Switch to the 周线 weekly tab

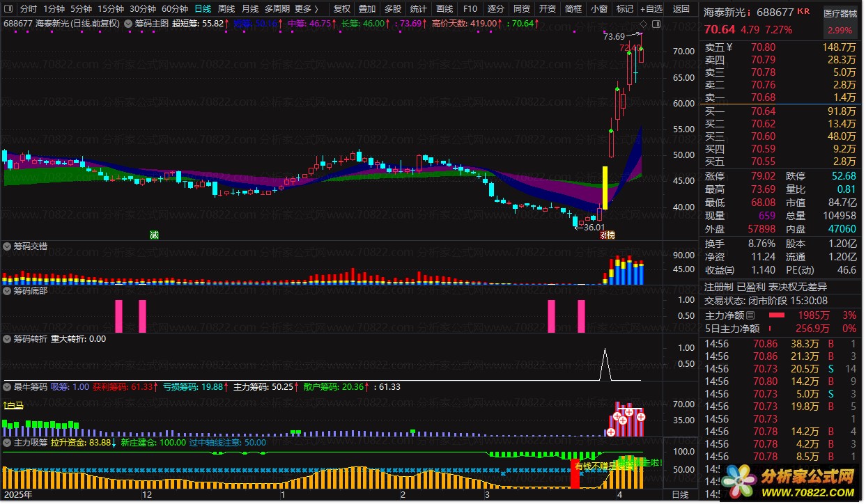coord(226,9)
